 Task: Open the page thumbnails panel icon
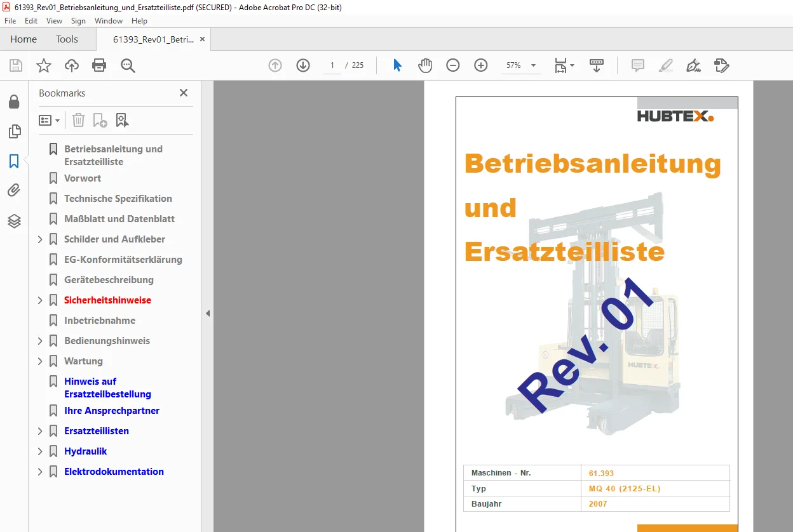(14, 131)
